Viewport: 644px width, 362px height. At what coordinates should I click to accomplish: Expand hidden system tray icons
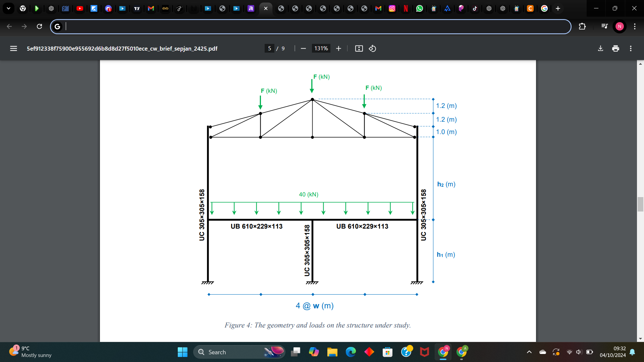coord(529,352)
